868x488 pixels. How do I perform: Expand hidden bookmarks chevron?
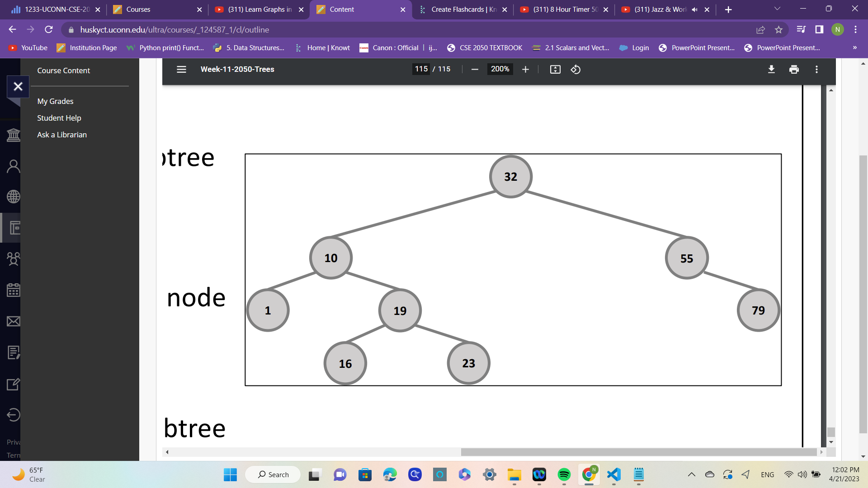pyautogui.click(x=854, y=48)
